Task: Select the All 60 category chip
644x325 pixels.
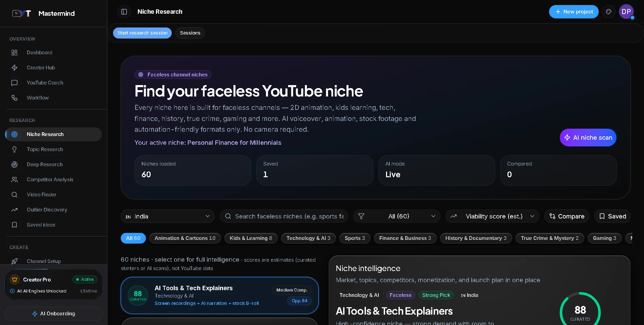Action: (133, 238)
